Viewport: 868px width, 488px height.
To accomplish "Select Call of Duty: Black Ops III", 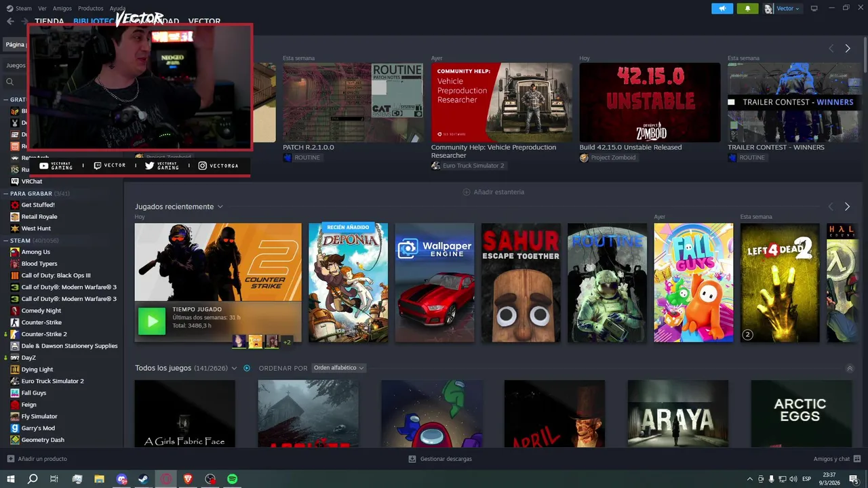I will point(56,276).
